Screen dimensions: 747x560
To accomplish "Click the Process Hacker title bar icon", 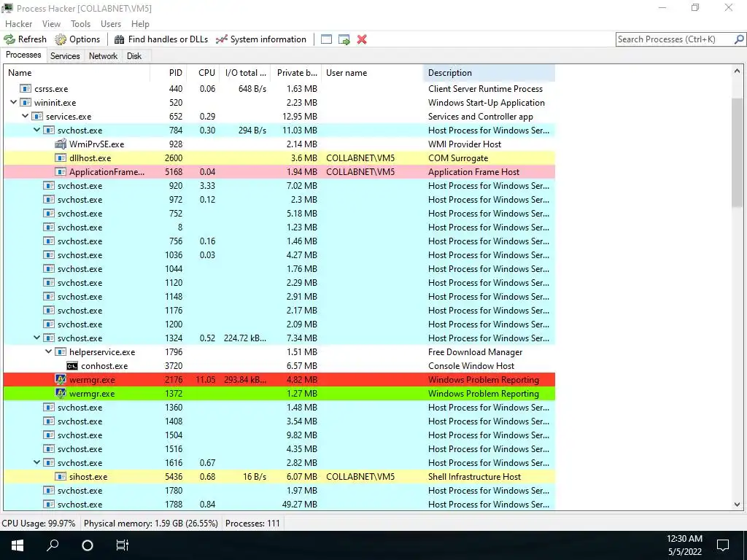I will pyautogui.click(x=7, y=8).
